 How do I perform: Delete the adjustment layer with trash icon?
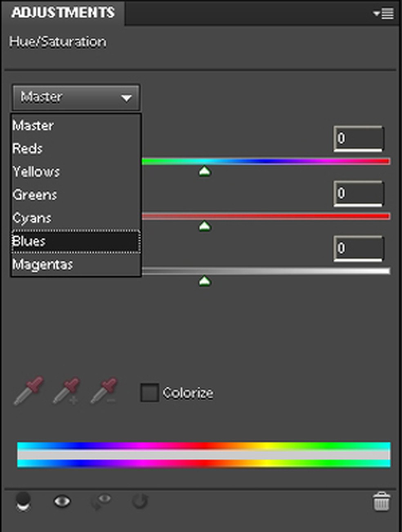click(381, 502)
